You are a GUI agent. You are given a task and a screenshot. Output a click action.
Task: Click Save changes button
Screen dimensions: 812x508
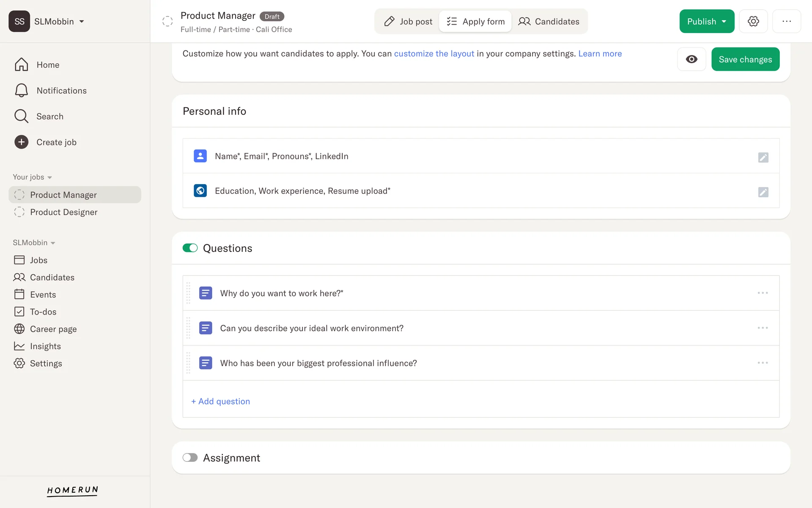(745, 59)
